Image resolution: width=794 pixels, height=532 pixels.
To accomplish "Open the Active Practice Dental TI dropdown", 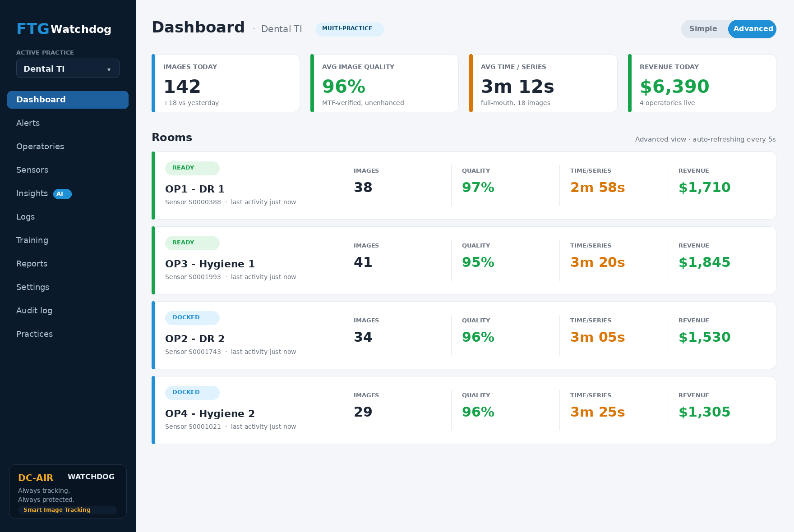I will click(68, 69).
